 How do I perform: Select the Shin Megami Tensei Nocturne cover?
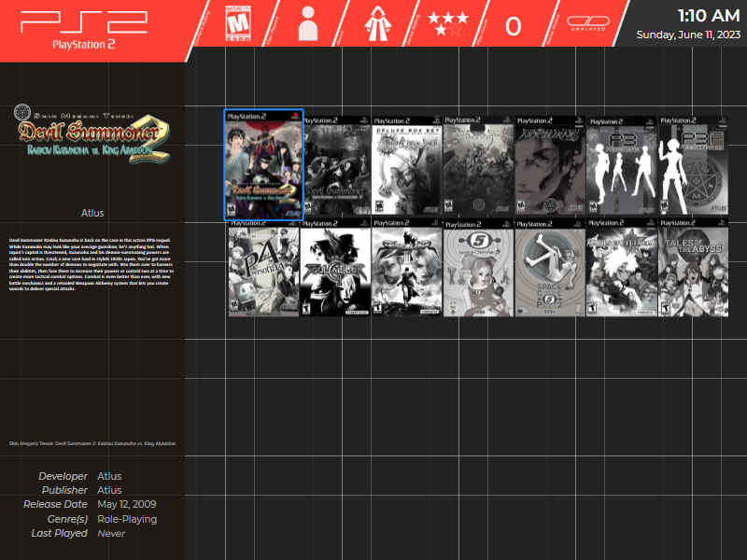[550, 165]
